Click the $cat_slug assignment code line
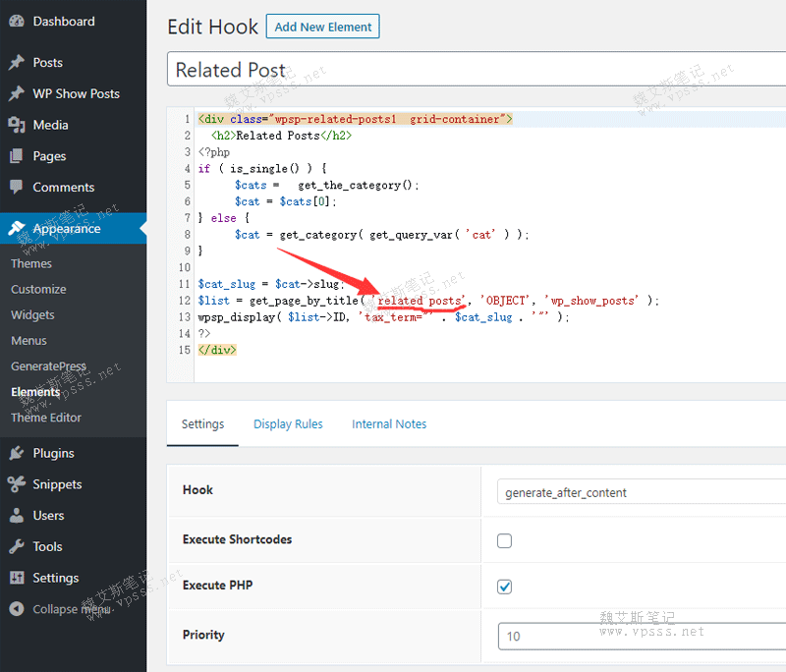Viewport: 786px width, 672px height. pos(271,284)
